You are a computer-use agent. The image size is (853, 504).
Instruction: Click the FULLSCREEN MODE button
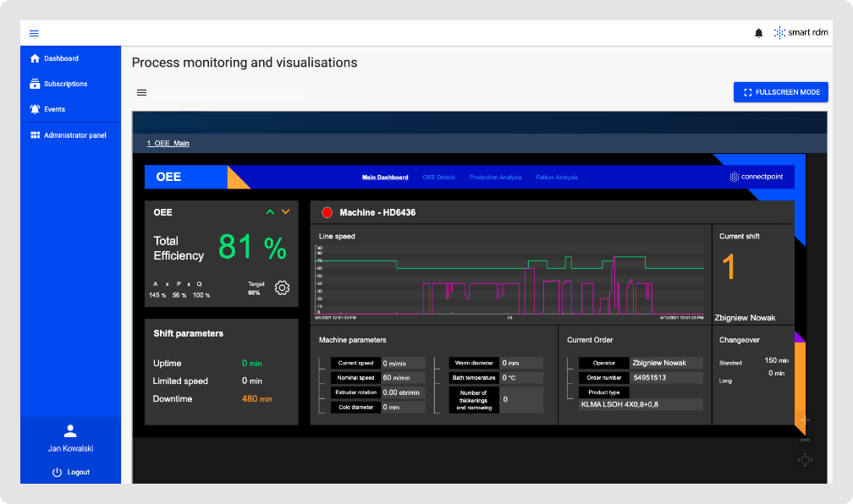tap(780, 92)
